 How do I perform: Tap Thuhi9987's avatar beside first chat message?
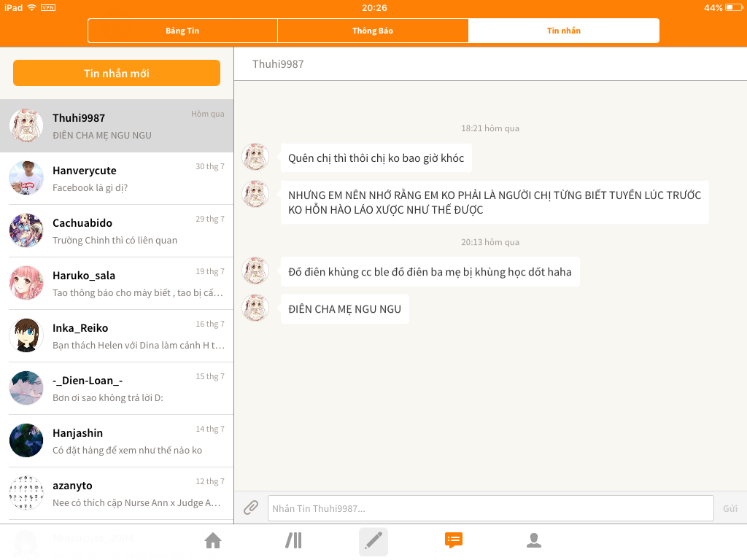point(255,157)
